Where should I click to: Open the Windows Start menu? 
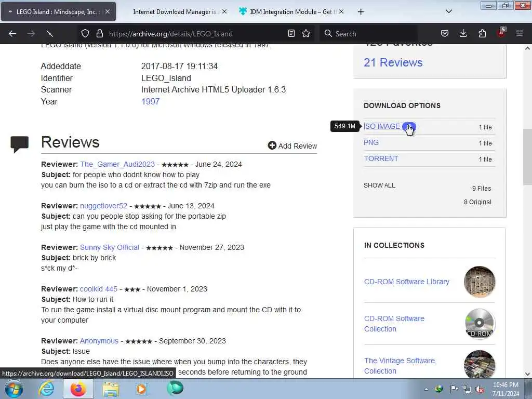[14, 389]
